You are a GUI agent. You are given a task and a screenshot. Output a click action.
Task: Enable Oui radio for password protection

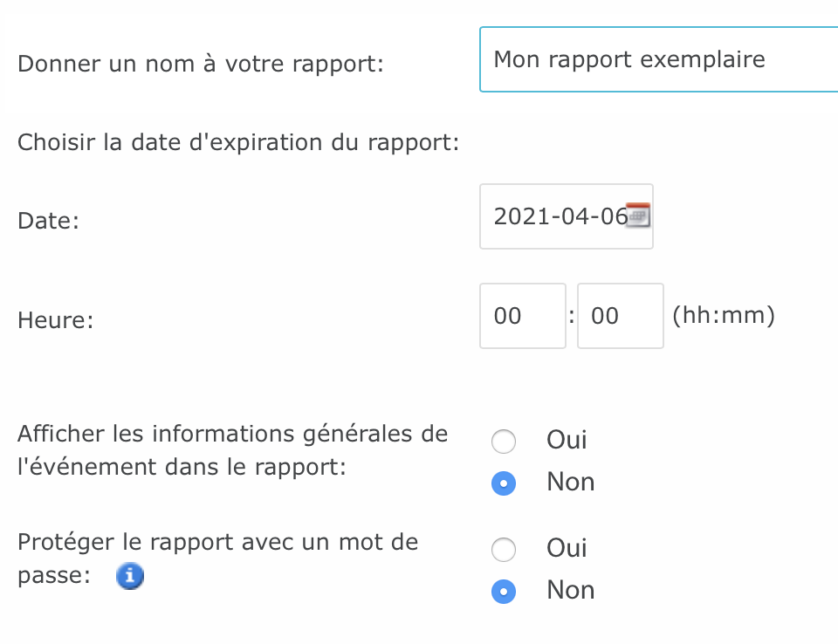(504, 550)
